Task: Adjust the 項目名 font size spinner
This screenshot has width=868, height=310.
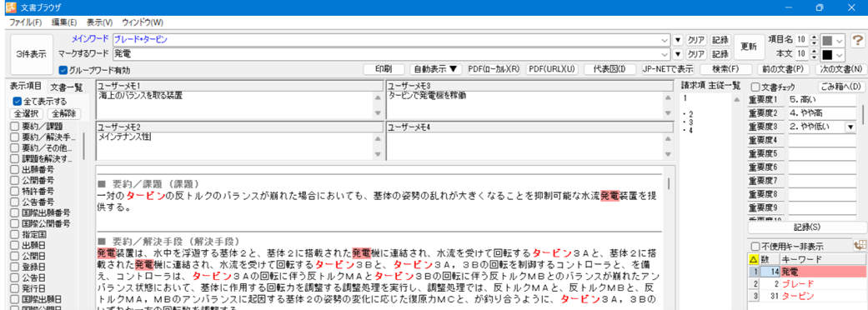Action: pos(814,40)
